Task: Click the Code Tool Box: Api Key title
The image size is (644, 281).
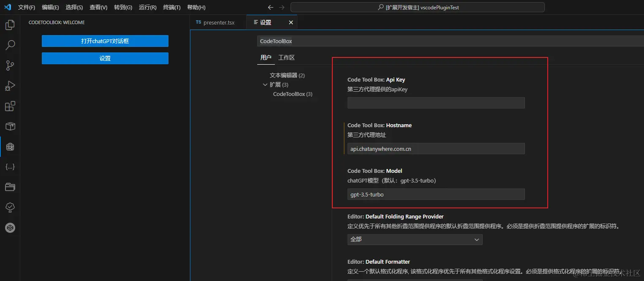Action: click(x=376, y=79)
